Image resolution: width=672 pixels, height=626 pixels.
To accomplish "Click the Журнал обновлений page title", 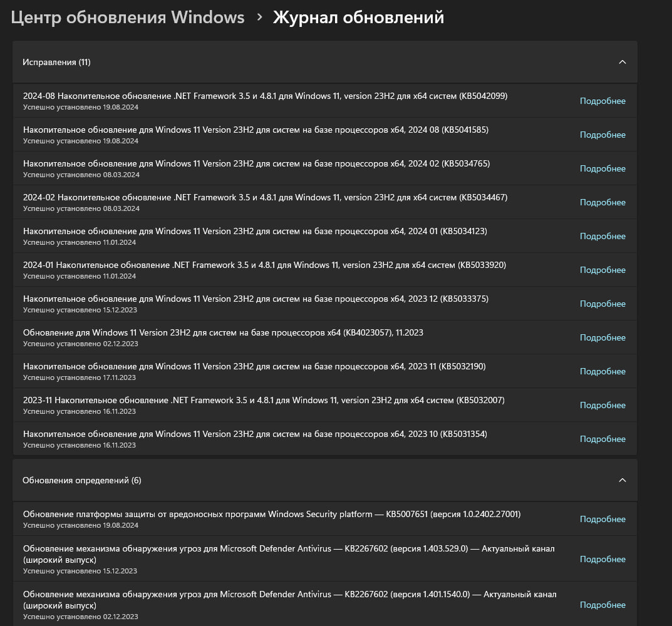I will (x=358, y=18).
